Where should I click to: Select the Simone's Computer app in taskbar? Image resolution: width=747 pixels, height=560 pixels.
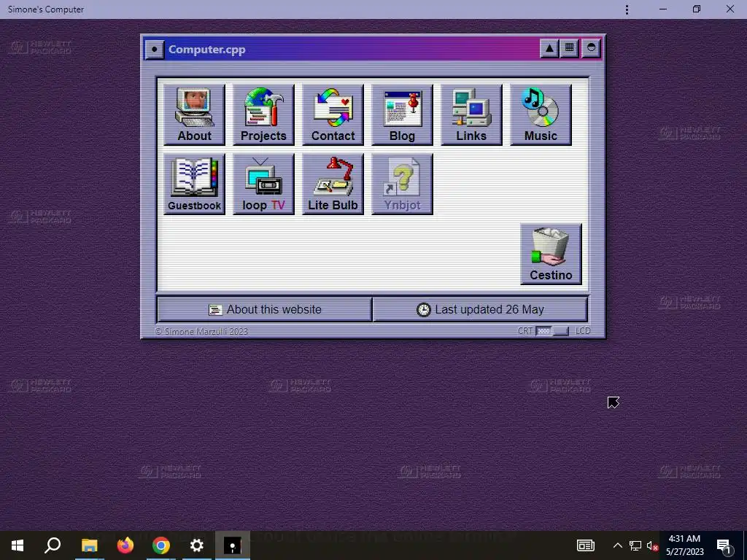click(x=233, y=545)
